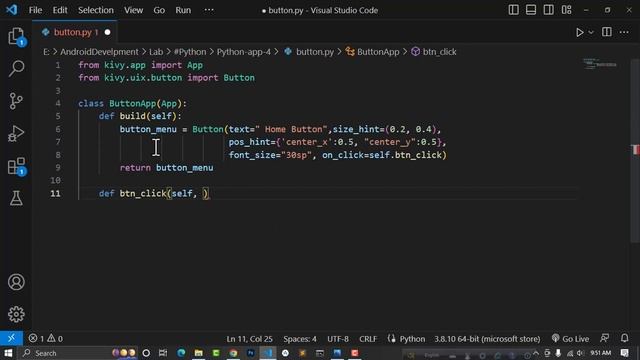This screenshot has height=360, width=640.
Task: Open the Extensions view
Action: (16, 166)
